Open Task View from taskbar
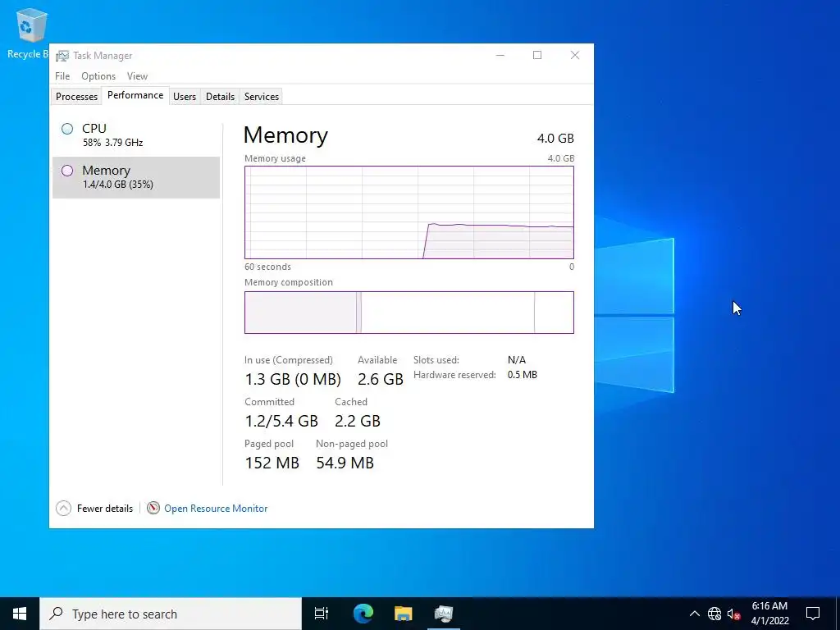 pos(322,614)
